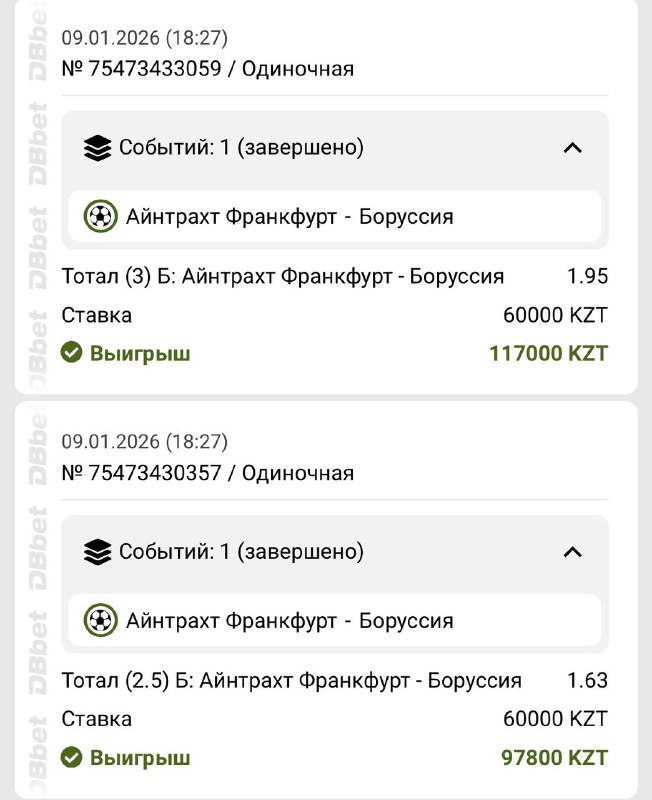Click the soccer ball icon in the Total (2.5) bet
This screenshot has width=652, height=800.
(x=100, y=620)
